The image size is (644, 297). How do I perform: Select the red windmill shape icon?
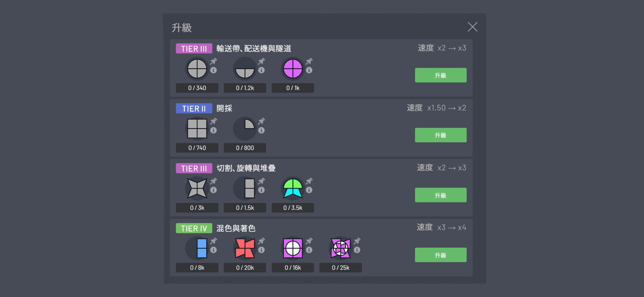click(245, 248)
